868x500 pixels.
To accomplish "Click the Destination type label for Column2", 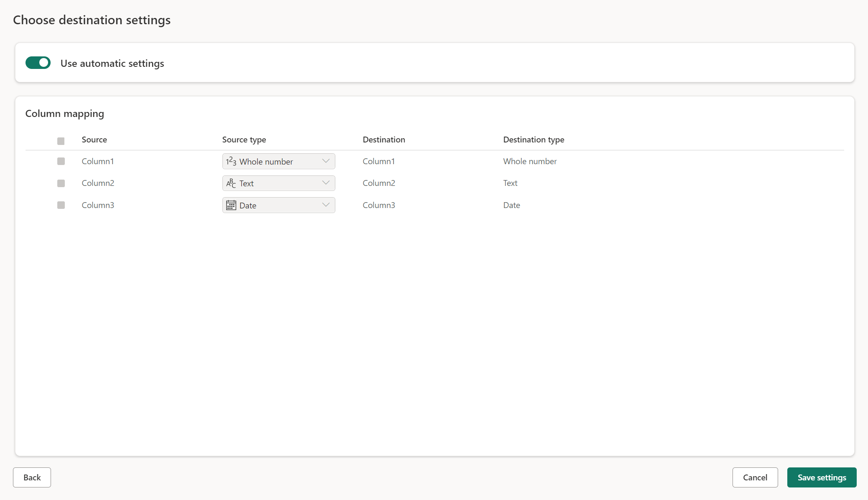I will (x=510, y=183).
